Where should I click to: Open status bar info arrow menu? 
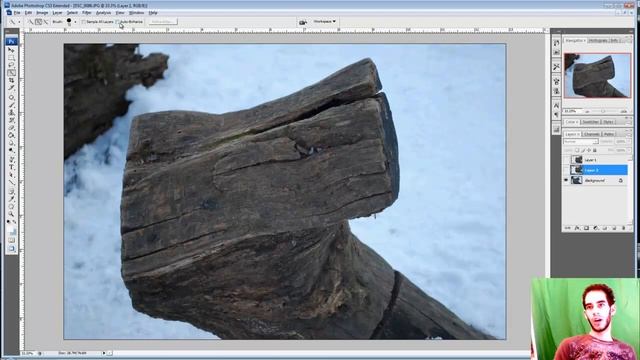pos(104,353)
